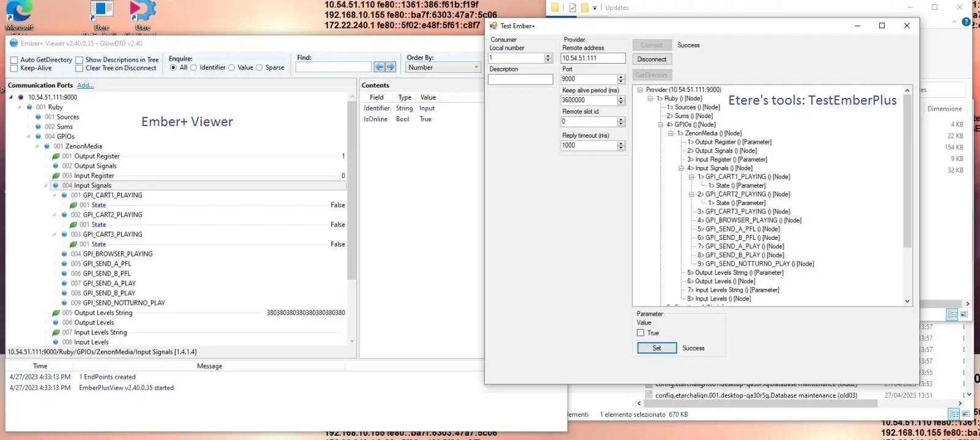Click the green leaf icon for Output Register
Screen dimensions: 980x440
point(56,156)
